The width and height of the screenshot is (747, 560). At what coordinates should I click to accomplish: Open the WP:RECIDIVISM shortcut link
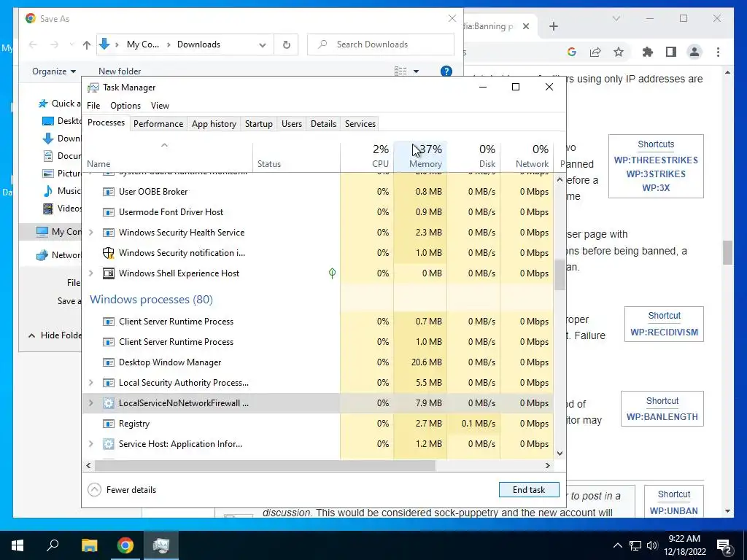pos(664,332)
